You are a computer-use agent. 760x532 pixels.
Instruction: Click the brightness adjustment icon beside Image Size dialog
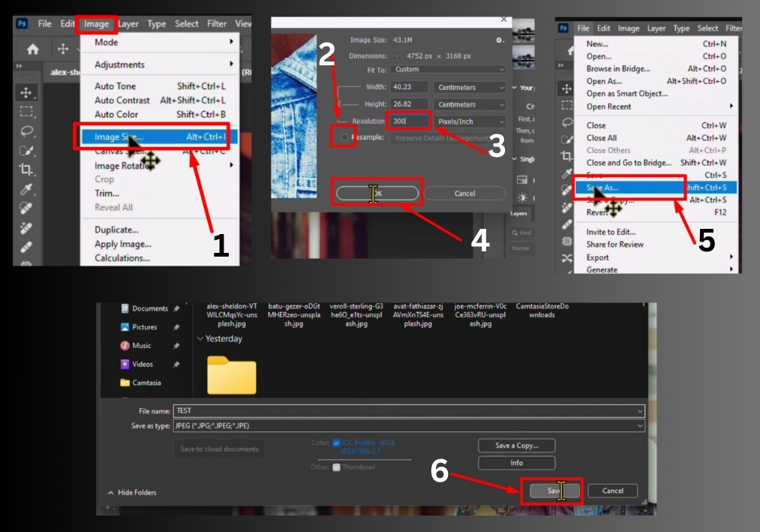522,197
